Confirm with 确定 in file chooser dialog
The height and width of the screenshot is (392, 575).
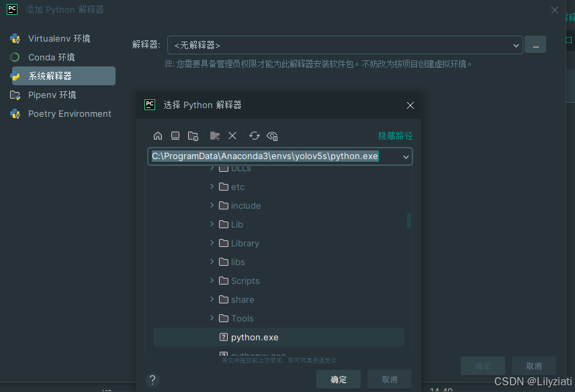coord(339,379)
